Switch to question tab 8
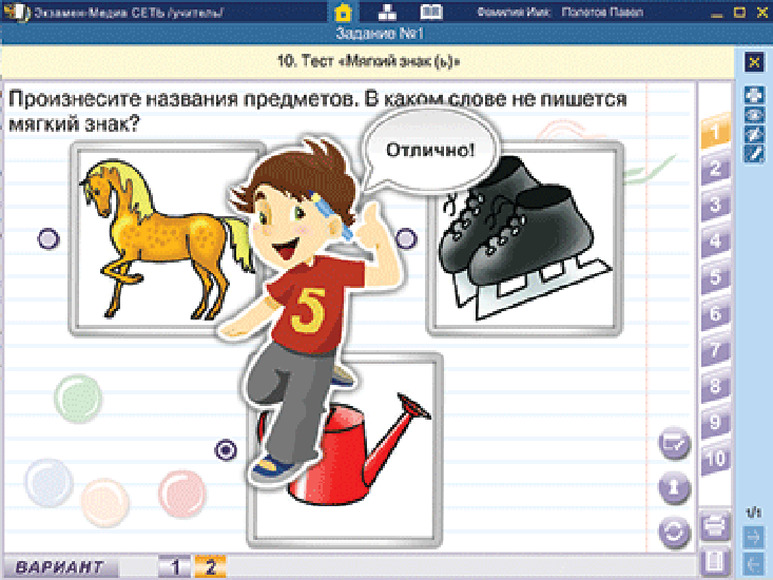773x580 pixels. [715, 386]
